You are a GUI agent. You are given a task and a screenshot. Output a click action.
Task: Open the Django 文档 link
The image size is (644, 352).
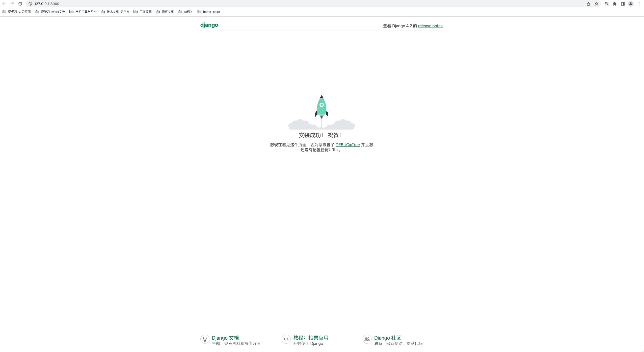click(225, 338)
